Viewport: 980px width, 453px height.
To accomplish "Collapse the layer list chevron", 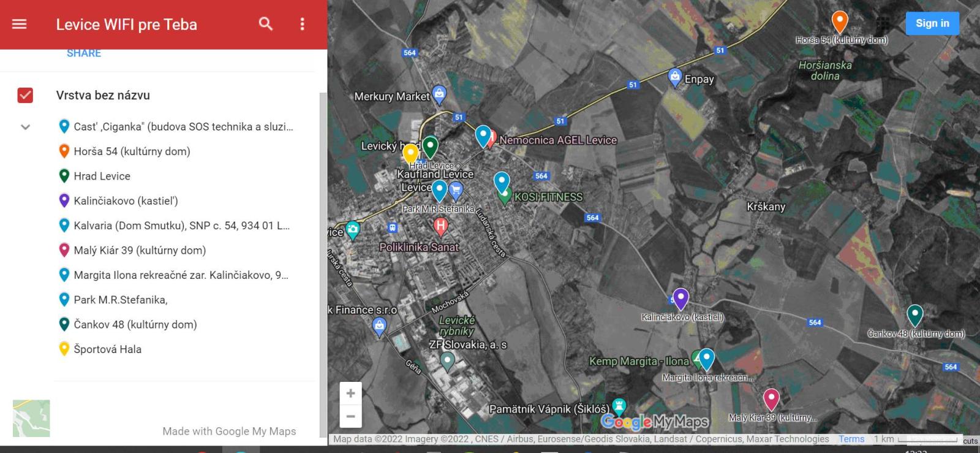I will coord(25,127).
